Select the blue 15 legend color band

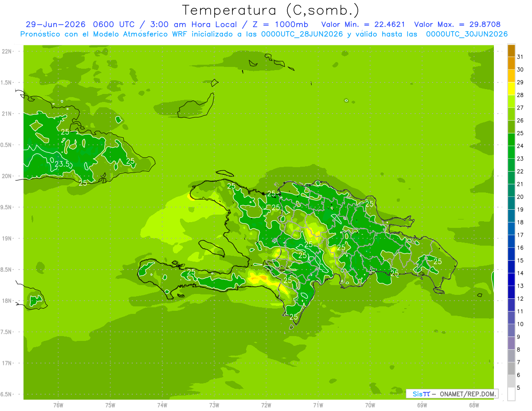coord(511,254)
